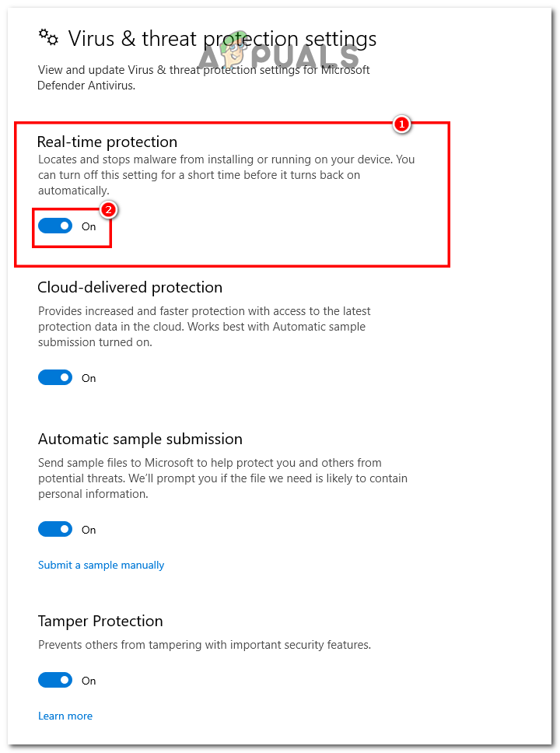Toggle Tamper Protection off
The height and width of the screenshot is (753, 560).
(x=55, y=679)
